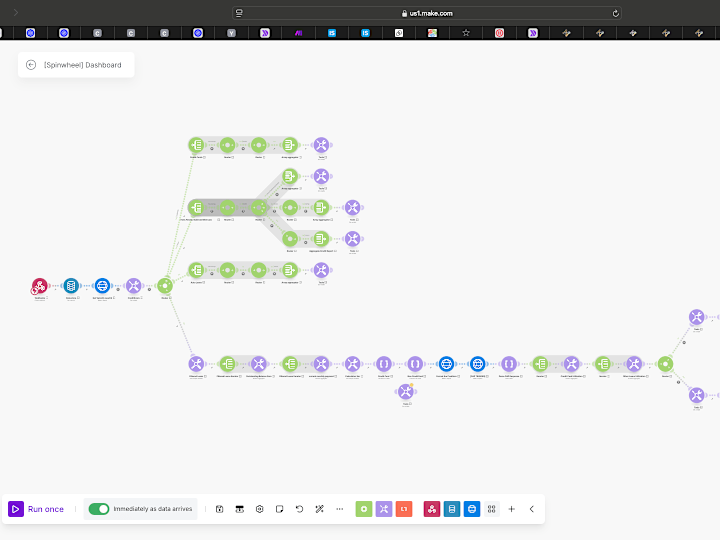Select the red Webhooks trigger module

[39, 286]
